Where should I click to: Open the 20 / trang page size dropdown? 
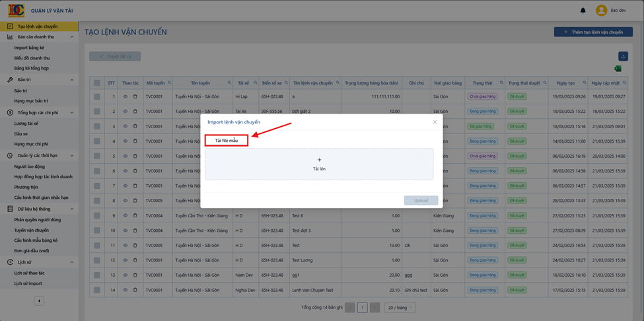pos(400,307)
